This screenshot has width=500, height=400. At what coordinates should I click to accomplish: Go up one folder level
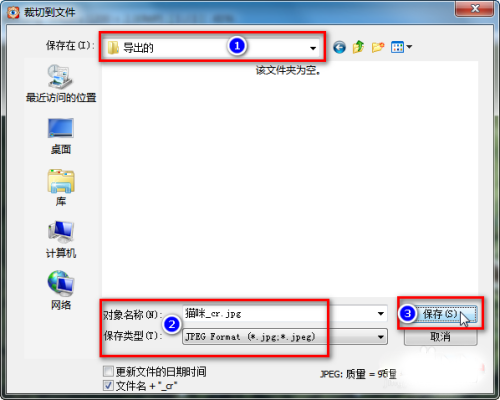(x=358, y=47)
